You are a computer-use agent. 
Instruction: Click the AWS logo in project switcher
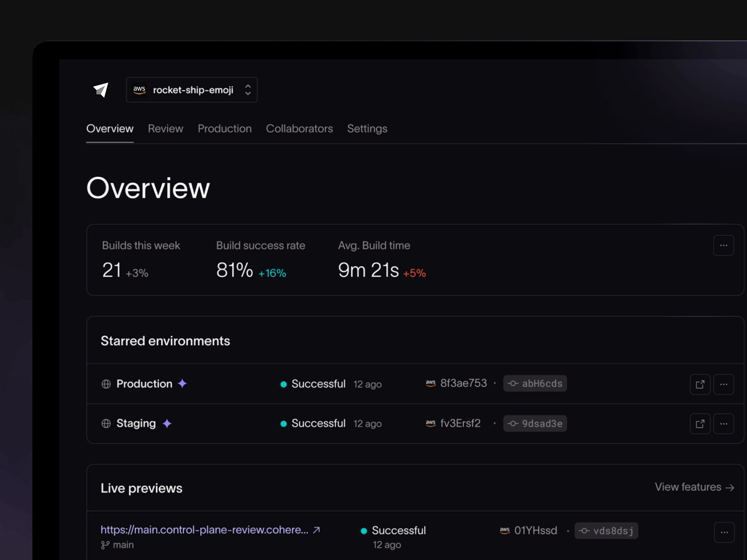[x=139, y=90]
